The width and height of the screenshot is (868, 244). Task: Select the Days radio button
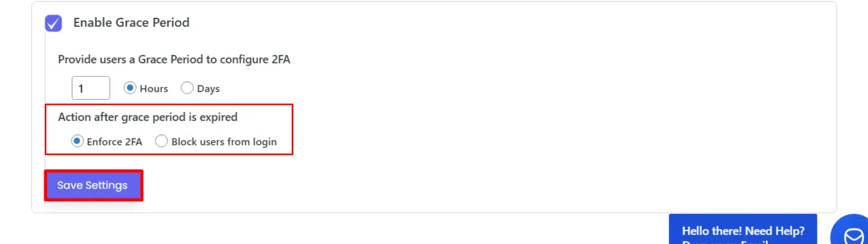[187, 88]
